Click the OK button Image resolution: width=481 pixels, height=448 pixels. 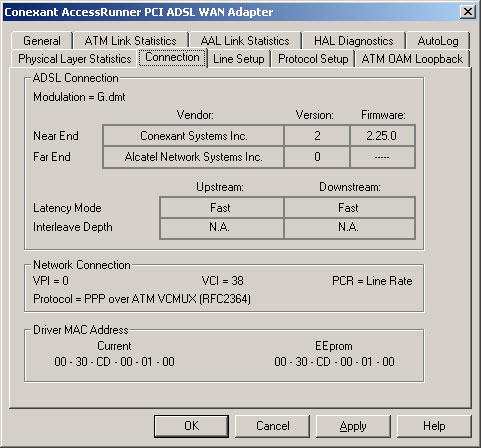(x=191, y=426)
